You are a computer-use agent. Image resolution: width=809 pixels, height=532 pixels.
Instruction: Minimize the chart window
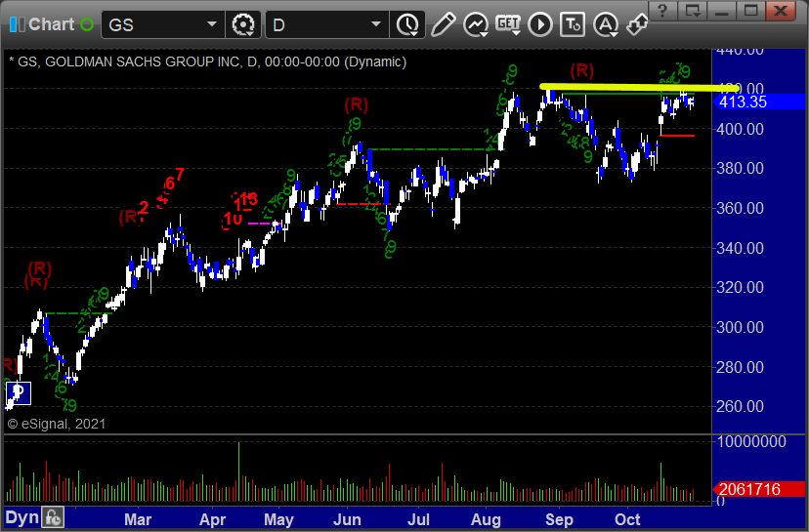coord(721,11)
